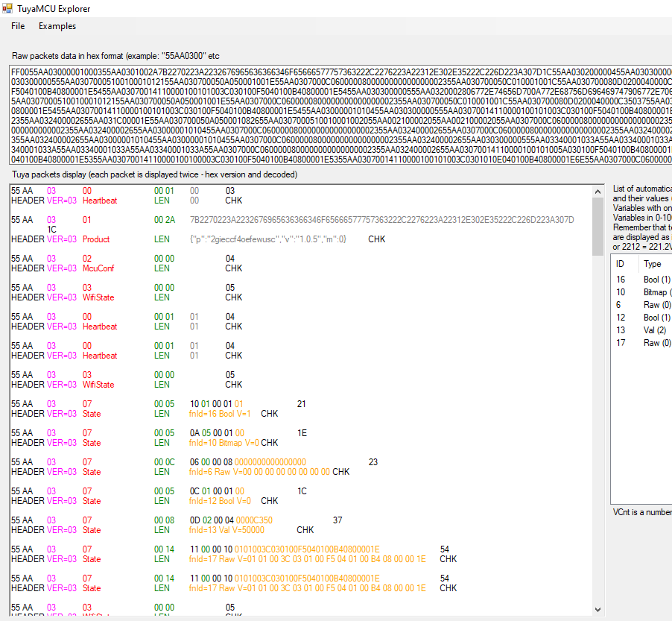Click the '0A 05 00 01 00' data bytes
672x621 pixels.
(218, 433)
